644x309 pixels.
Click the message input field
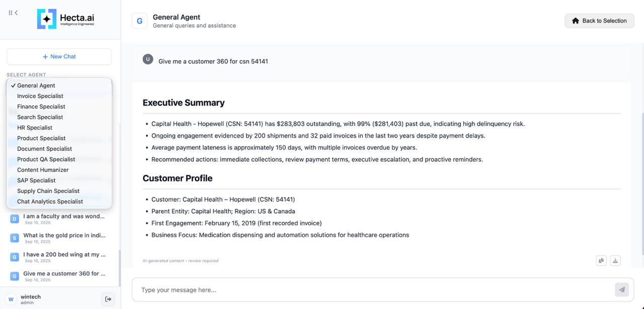point(372,290)
